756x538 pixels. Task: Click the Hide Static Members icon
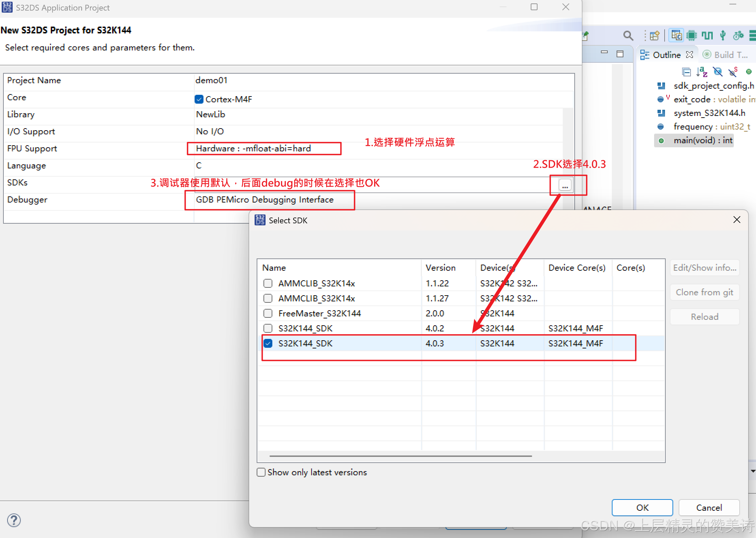(x=733, y=72)
